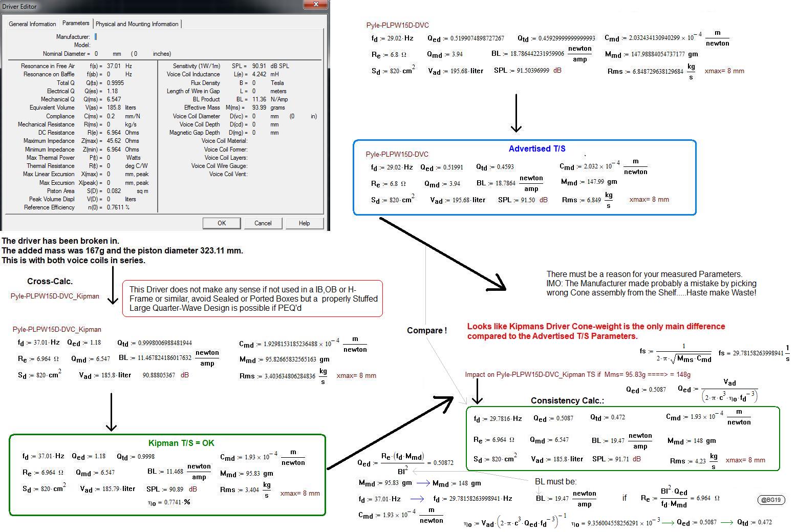Close the Driver Editor window
This screenshot has height=532, width=796.
[316, 4]
